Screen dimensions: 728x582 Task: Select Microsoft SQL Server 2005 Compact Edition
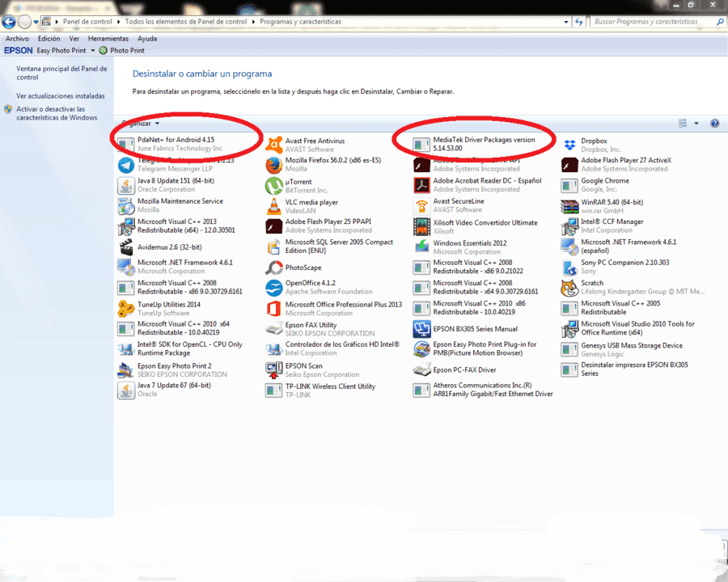point(329,247)
